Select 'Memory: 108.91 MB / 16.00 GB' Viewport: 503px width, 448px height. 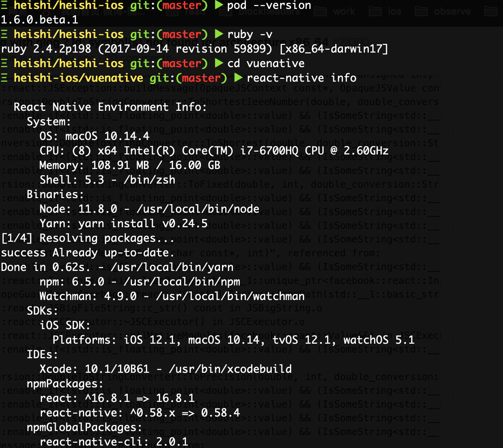[x=130, y=165]
